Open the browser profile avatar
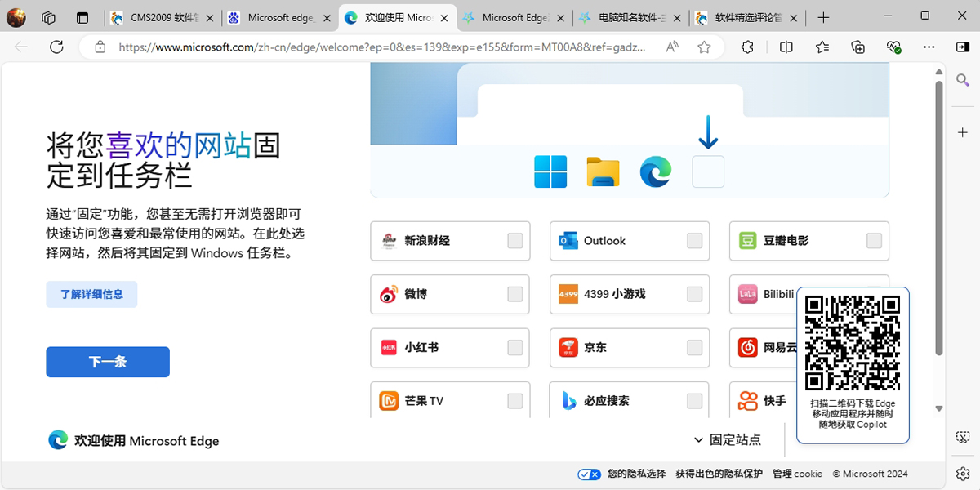The image size is (980, 490). coord(16,17)
